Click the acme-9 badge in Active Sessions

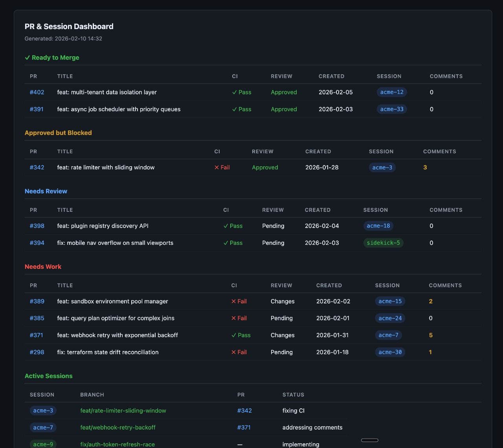point(43,444)
